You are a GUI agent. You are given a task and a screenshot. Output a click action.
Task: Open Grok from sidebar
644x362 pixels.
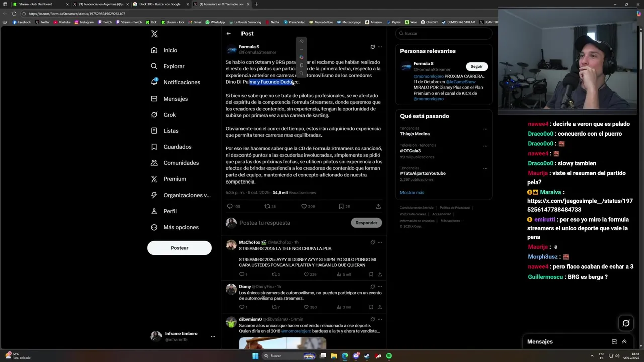[x=163, y=115]
